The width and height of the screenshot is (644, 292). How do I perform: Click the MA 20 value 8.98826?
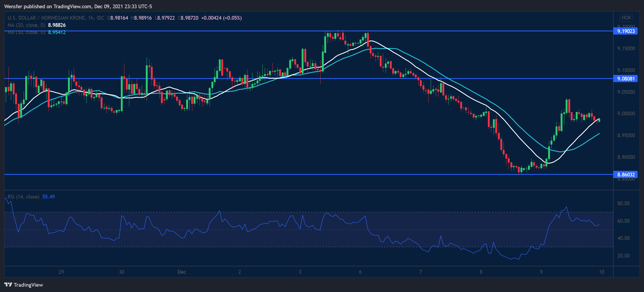pos(57,25)
